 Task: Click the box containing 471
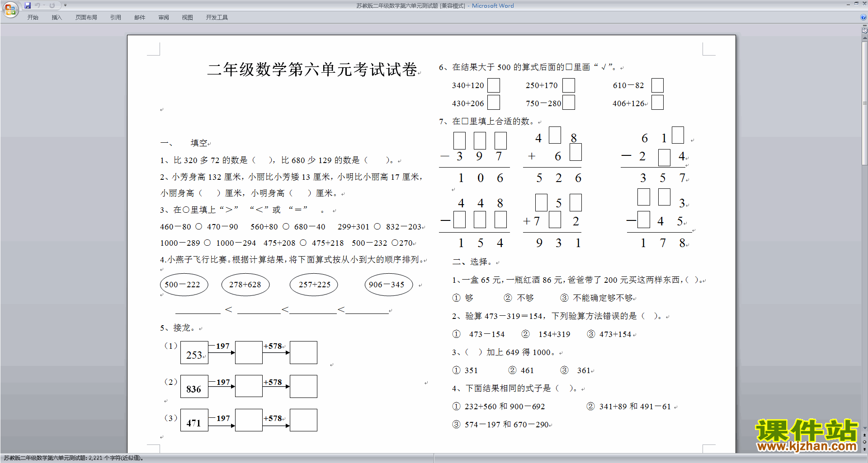tap(194, 421)
